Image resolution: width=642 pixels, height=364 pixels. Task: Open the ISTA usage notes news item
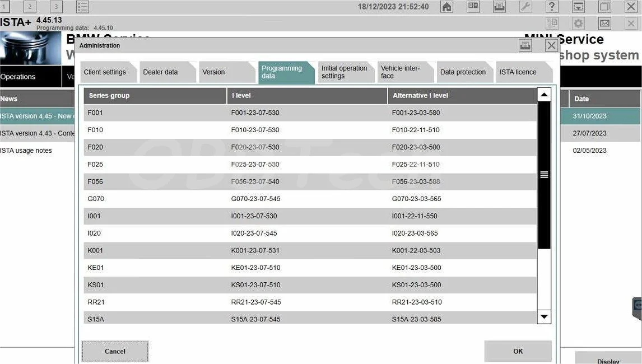26,150
